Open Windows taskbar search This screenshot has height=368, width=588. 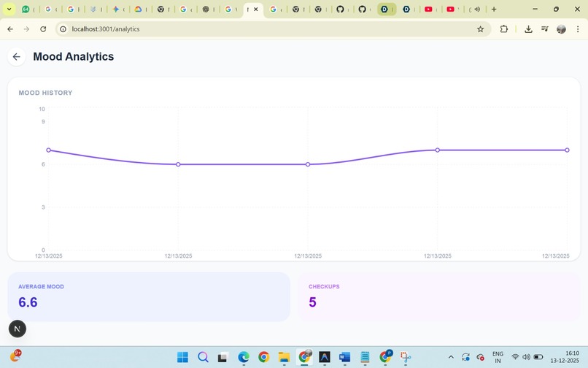pyautogui.click(x=203, y=357)
